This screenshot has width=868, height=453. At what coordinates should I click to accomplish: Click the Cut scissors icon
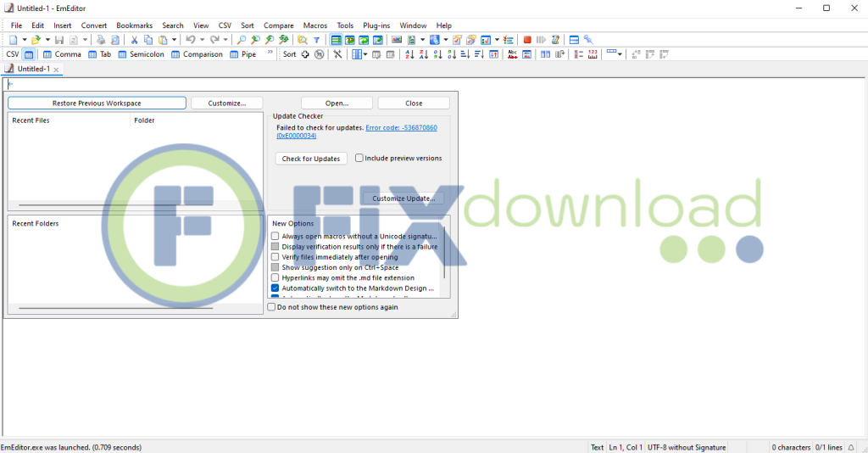point(134,40)
